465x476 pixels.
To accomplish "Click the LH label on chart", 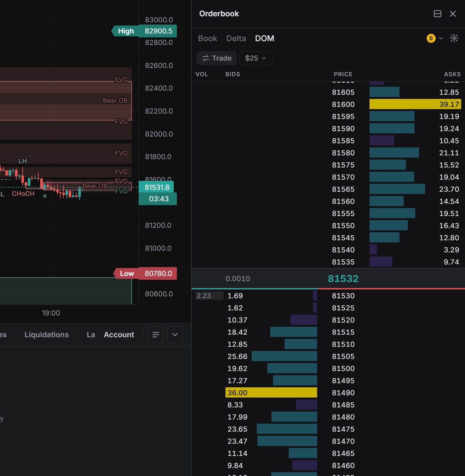I will coord(23,161).
